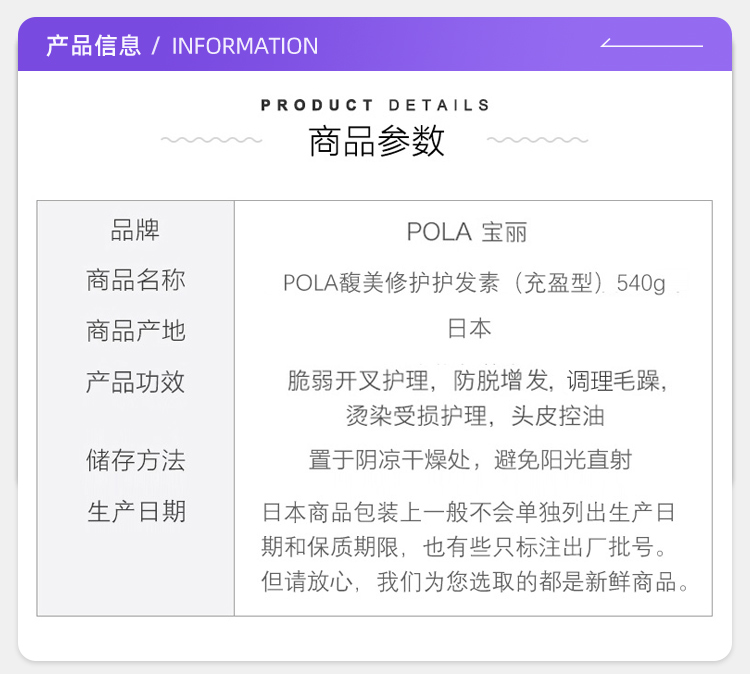Click the 脆弱开叉护理 efficacy text line
This screenshot has width=750, height=674.
tap(477, 381)
